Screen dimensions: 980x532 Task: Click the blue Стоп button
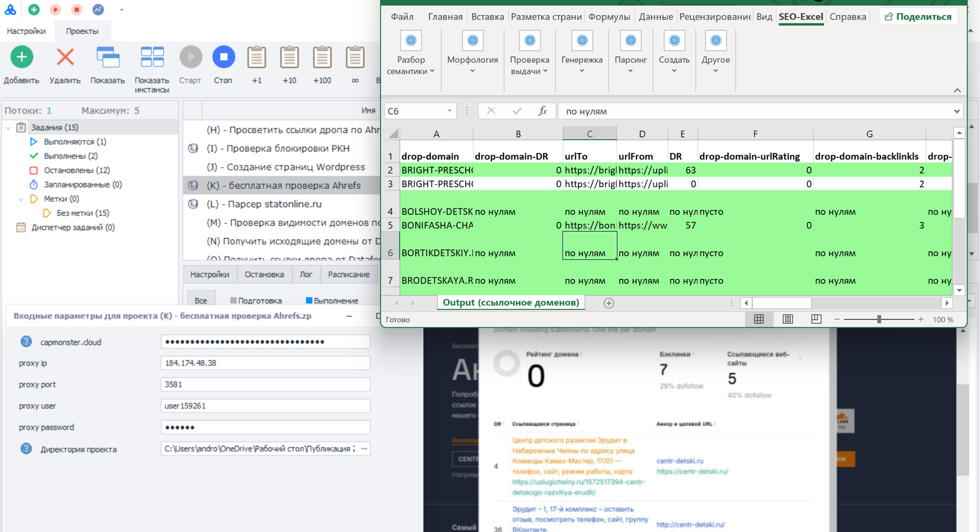(x=223, y=57)
